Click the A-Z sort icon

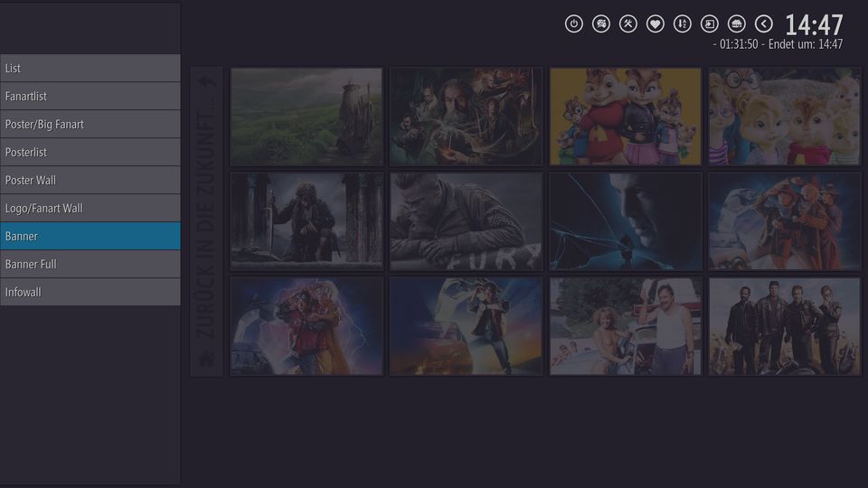pyautogui.click(x=682, y=23)
